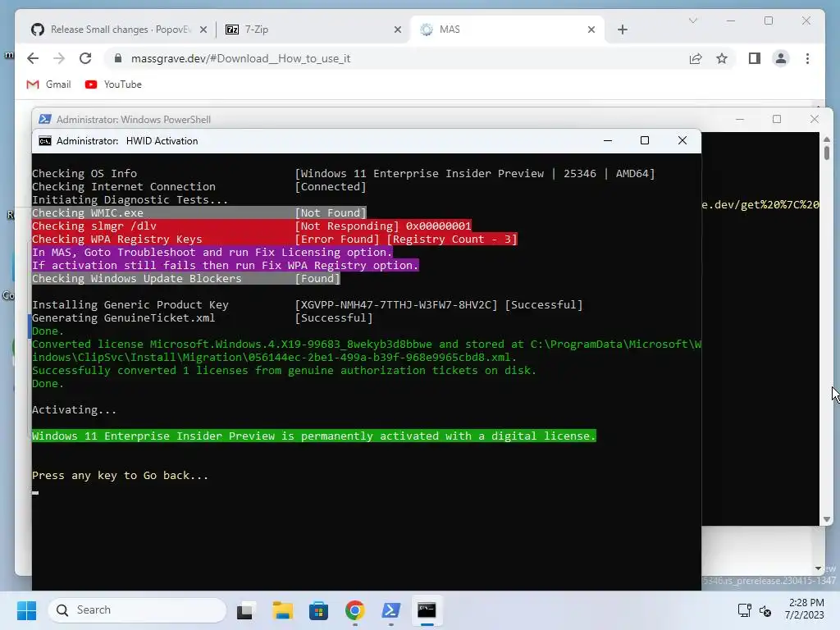Click PowerShell scrollbar down arrow
This screenshot has width=840, height=630.
(x=827, y=519)
